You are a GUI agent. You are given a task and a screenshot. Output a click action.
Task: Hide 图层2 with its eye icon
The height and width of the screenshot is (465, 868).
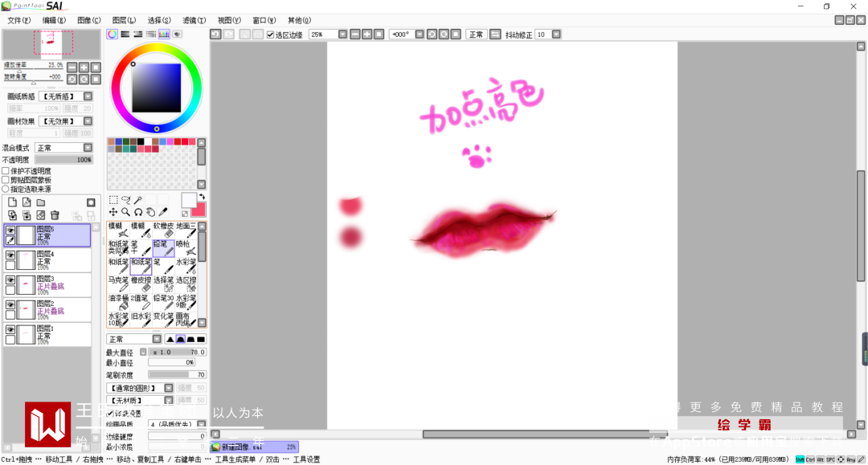[x=10, y=304]
